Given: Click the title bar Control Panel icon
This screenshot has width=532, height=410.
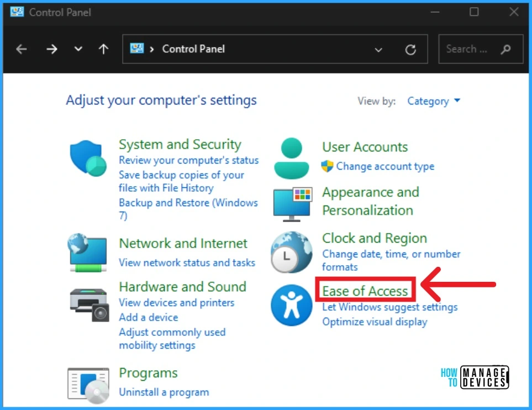Looking at the screenshot, I should tap(17, 12).
